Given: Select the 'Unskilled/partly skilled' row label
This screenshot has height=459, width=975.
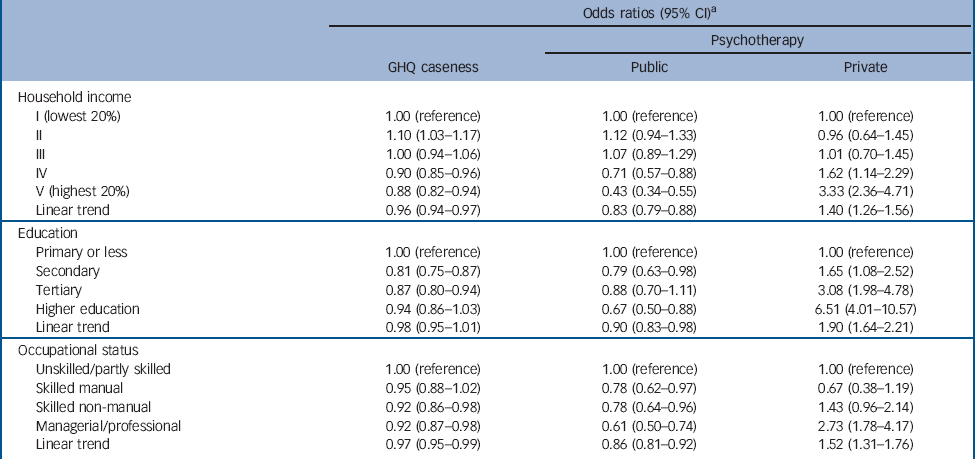Looking at the screenshot, I should click(101, 369).
